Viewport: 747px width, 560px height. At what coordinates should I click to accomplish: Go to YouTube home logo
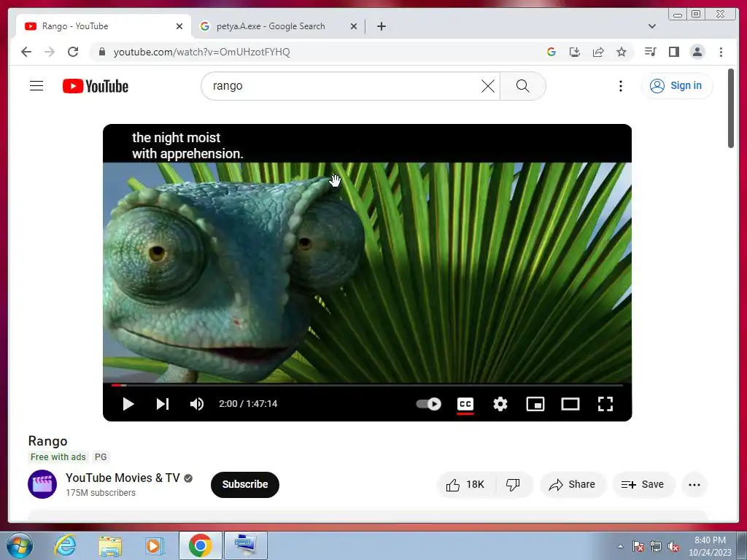coord(96,86)
